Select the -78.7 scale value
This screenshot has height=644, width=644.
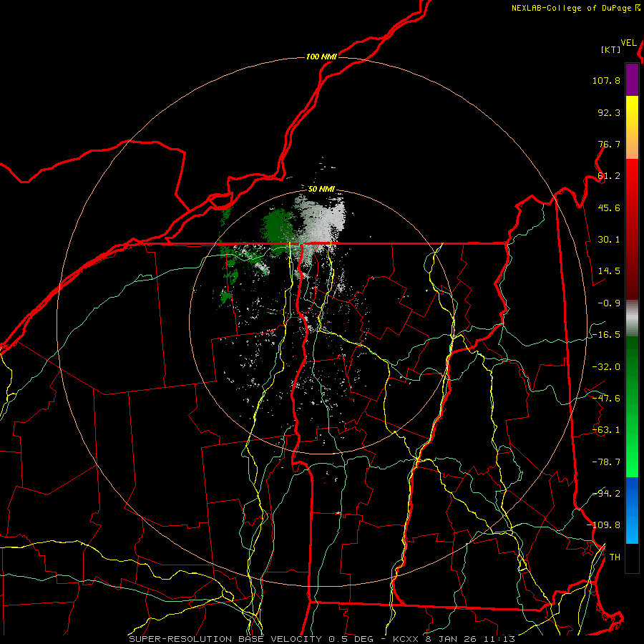(x=606, y=462)
